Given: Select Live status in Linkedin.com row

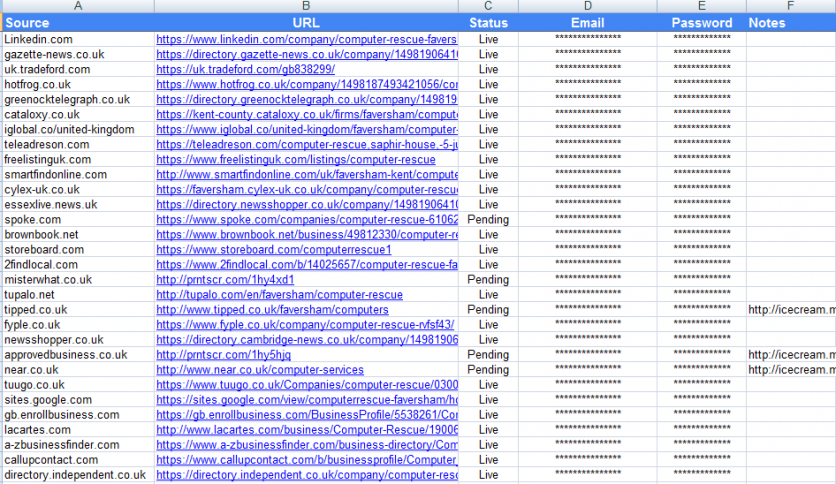Looking at the screenshot, I should pos(488,39).
